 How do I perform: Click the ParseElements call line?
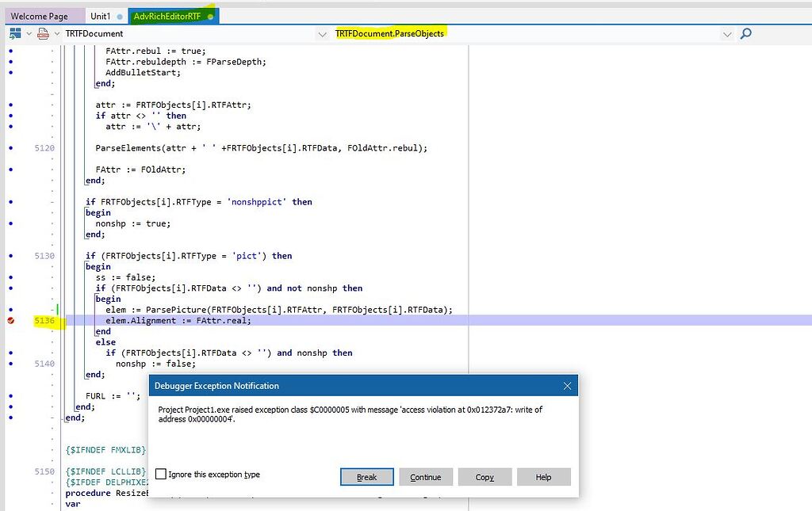262,148
